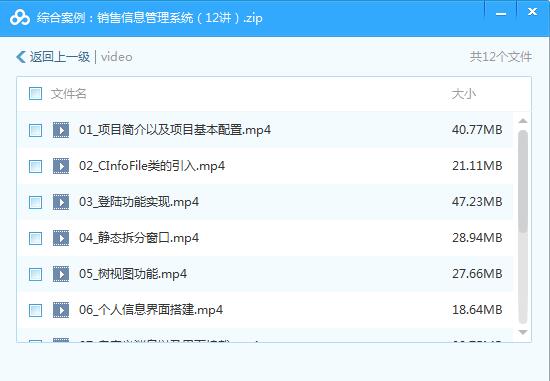The height and width of the screenshot is (381, 550).
Task: Check the box for 03_登陆功能实现.mp4
Action: (x=35, y=202)
